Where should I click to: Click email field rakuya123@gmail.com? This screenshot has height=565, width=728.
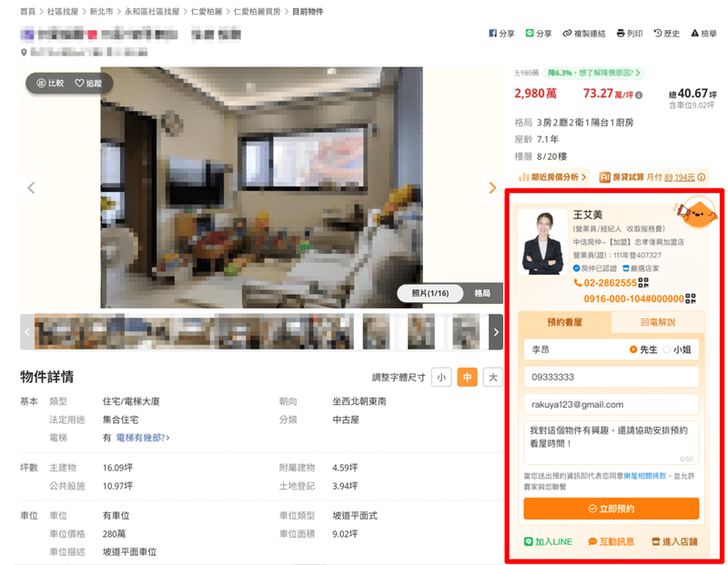click(x=611, y=404)
